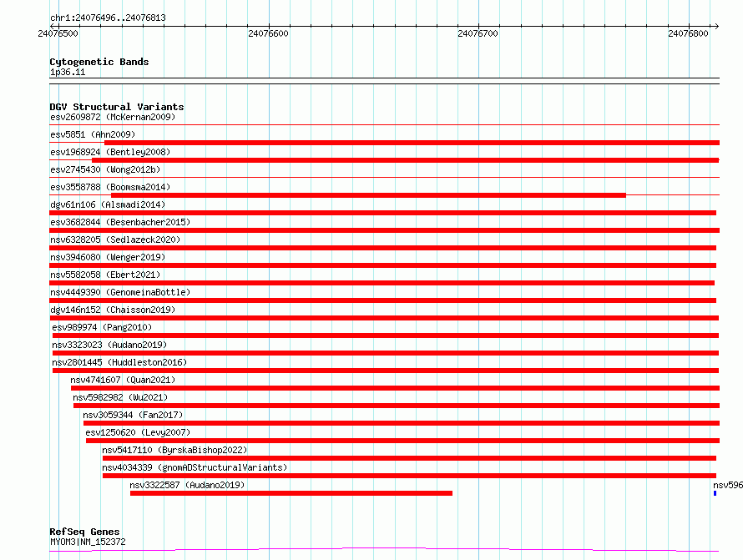Image resolution: width=743 pixels, height=560 pixels.
Task: Click the Cytogenetic Bands track title
Action: [99, 62]
